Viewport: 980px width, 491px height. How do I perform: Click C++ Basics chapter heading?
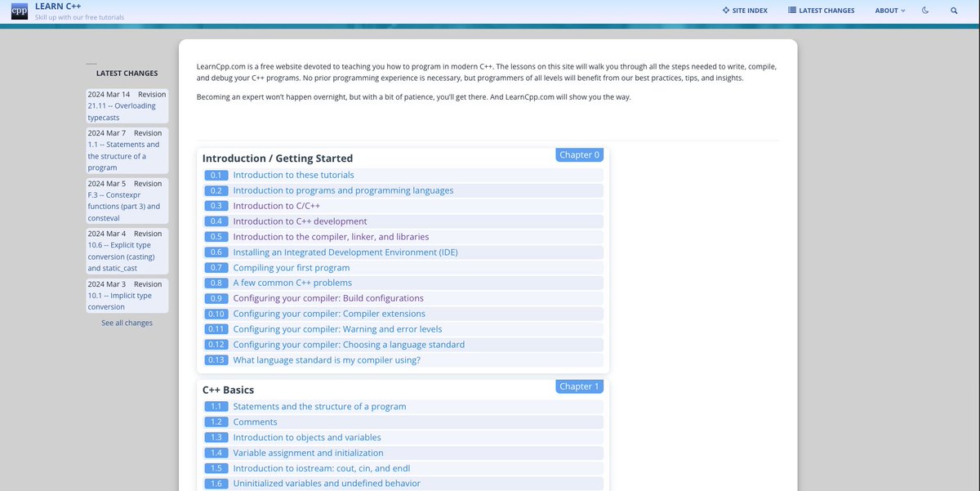click(228, 390)
